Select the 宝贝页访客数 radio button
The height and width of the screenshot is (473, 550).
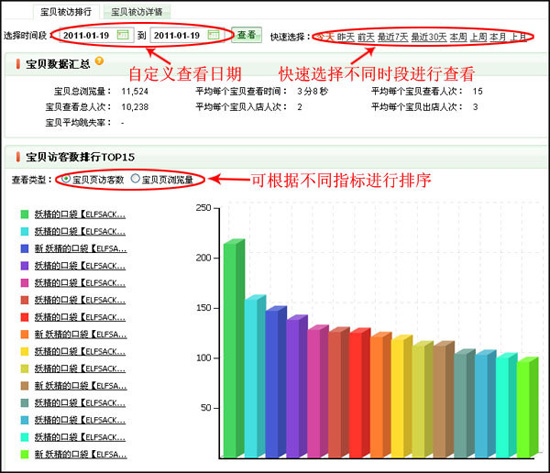(x=66, y=179)
